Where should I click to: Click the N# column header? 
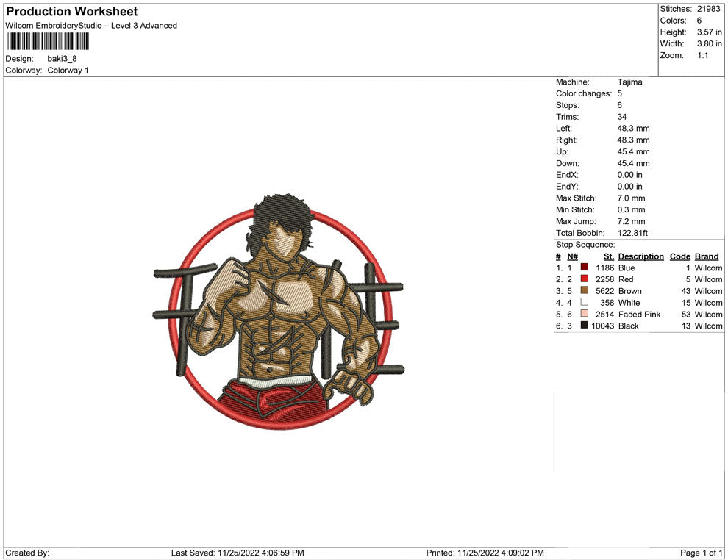(x=572, y=256)
